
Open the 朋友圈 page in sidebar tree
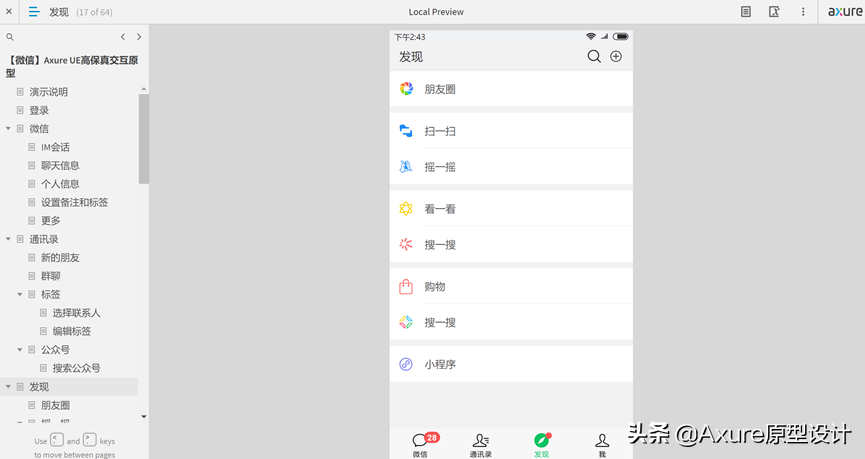coord(55,405)
